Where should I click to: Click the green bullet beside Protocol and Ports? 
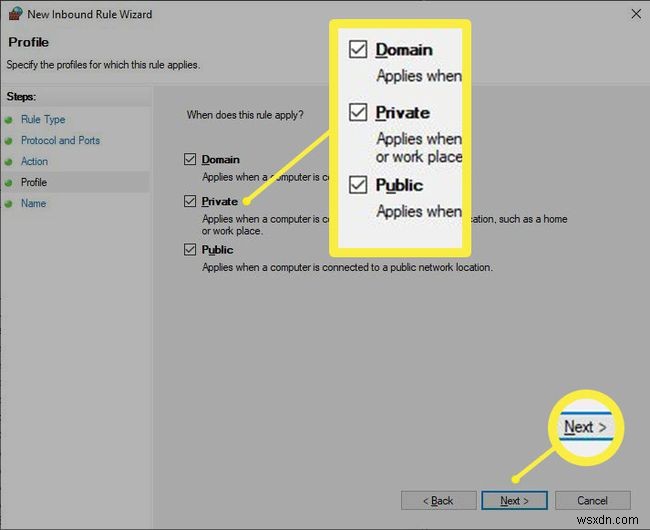tap(9, 141)
